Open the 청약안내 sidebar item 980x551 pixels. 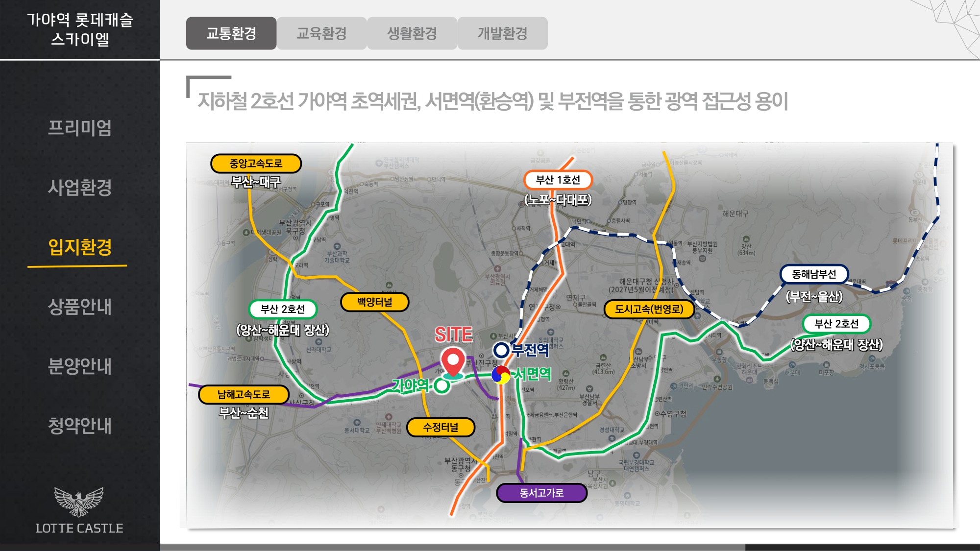pyautogui.click(x=79, y=426)
